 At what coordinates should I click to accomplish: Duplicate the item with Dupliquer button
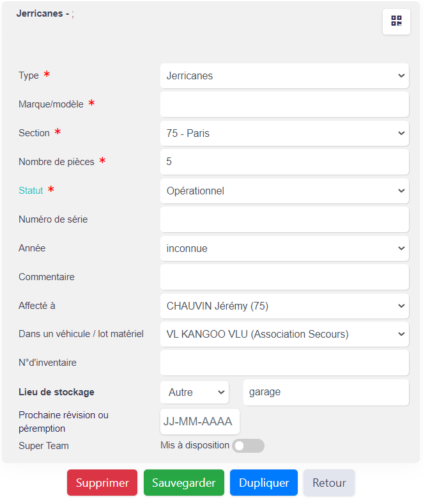click(264, 482)
